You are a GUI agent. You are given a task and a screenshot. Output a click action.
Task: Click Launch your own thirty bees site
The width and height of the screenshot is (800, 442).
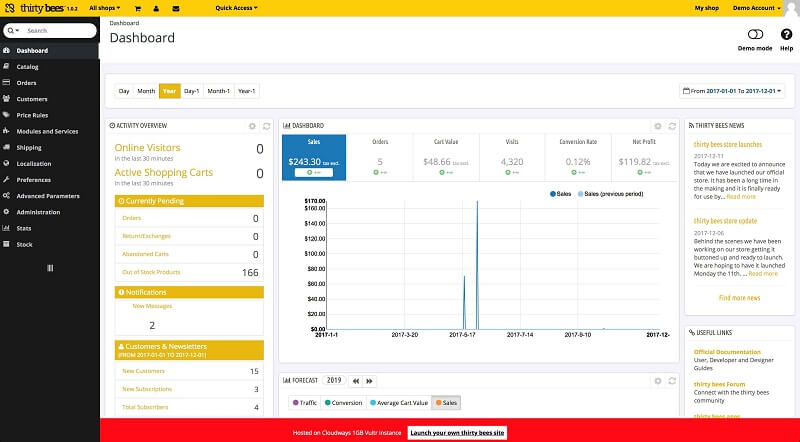click(457, 433)
